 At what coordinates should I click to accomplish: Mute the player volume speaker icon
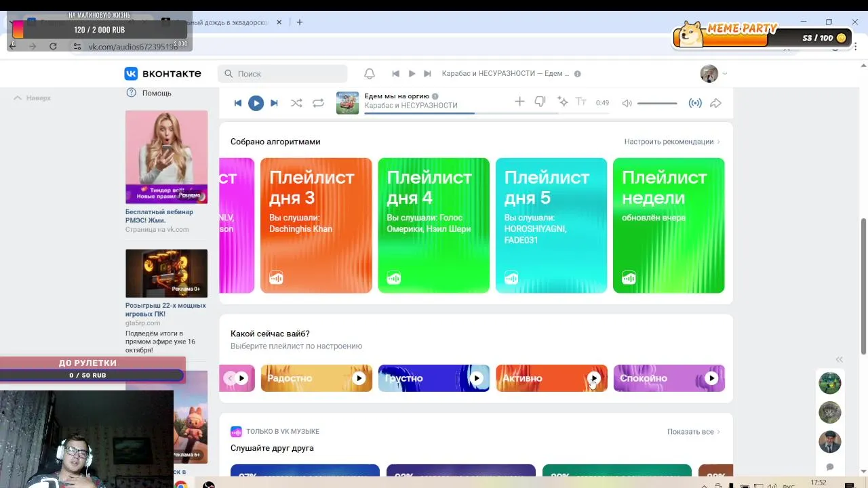click(x=627, y=103)
